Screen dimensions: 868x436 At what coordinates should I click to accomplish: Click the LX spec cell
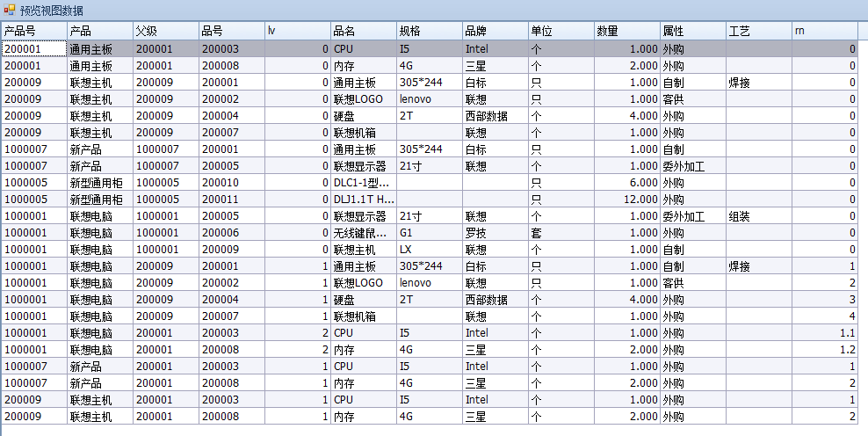tap(430, 250)
